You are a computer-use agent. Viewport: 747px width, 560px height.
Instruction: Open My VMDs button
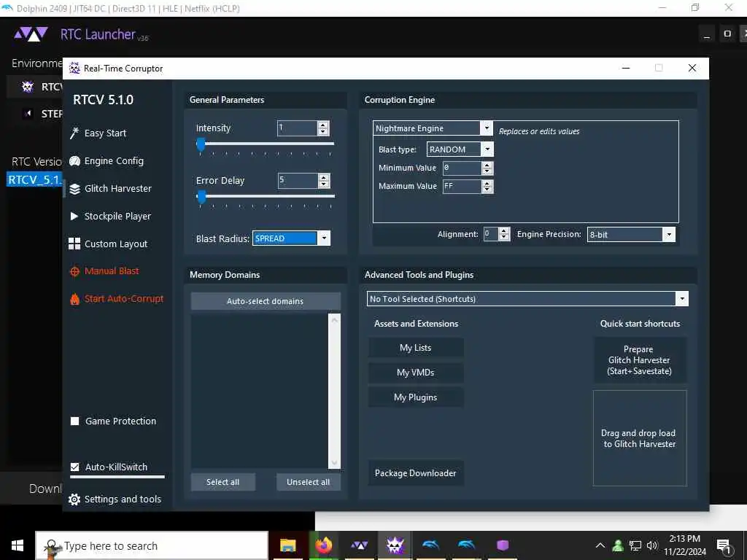[x=415, y=373]
